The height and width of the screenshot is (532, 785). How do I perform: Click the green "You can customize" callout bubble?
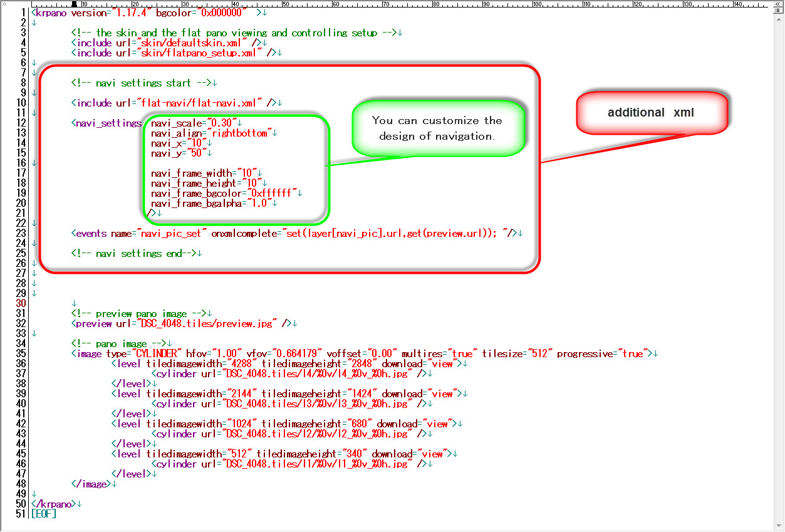pyautogui.click(x=437, y=128)
